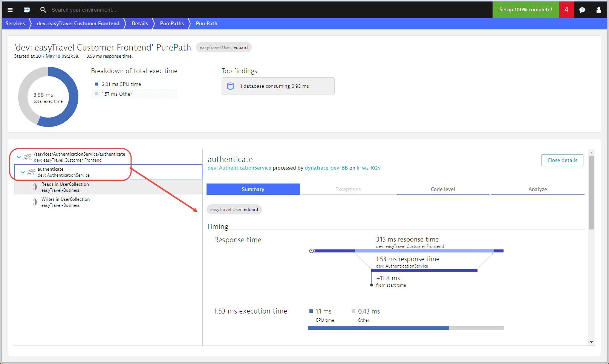
Task: Click the 3.58 ms response time text
Action: 109,56
